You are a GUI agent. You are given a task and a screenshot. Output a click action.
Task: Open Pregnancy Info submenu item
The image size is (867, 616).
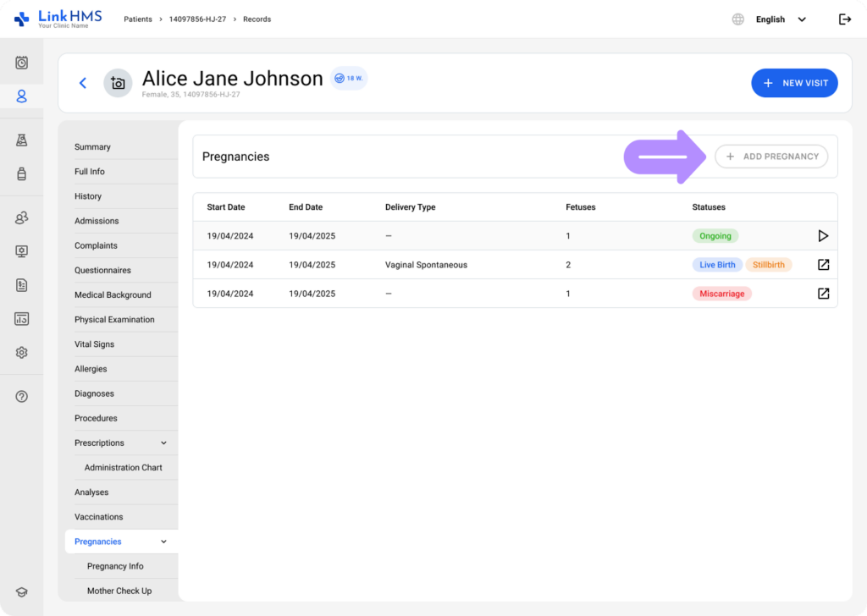click(x=115, y=566)
